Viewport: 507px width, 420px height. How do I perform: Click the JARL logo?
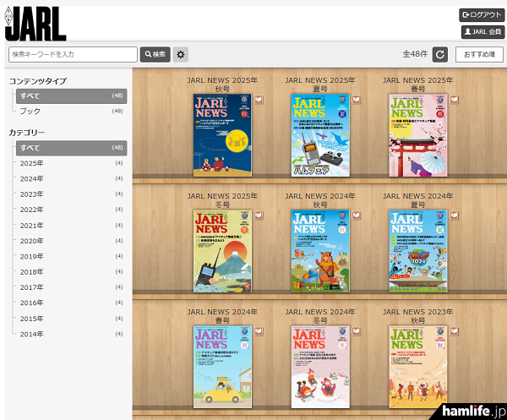(x=35, y=21)
